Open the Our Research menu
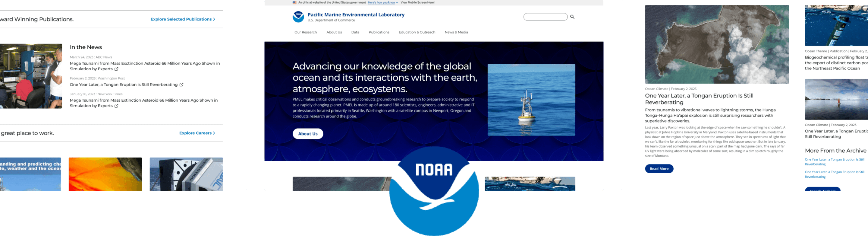Image resolution: width=868 pixels, height=236 pixels. [306, 32]
